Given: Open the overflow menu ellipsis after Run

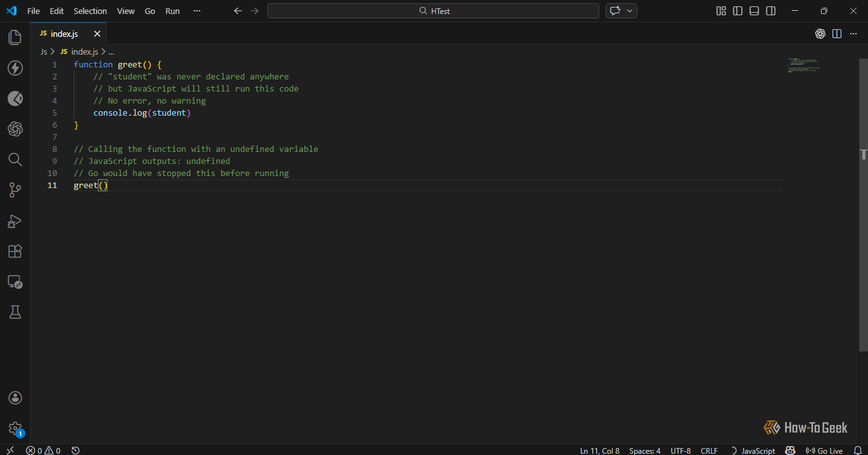Looking at the screenshot, I should pyautogui.click(x=197, y=11).
